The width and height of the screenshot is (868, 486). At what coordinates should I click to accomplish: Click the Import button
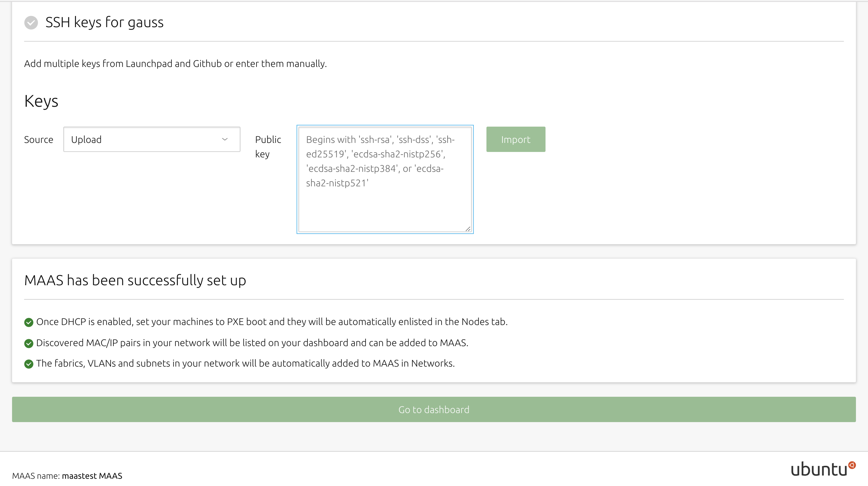pyautogui.click(x=516, y=139)
